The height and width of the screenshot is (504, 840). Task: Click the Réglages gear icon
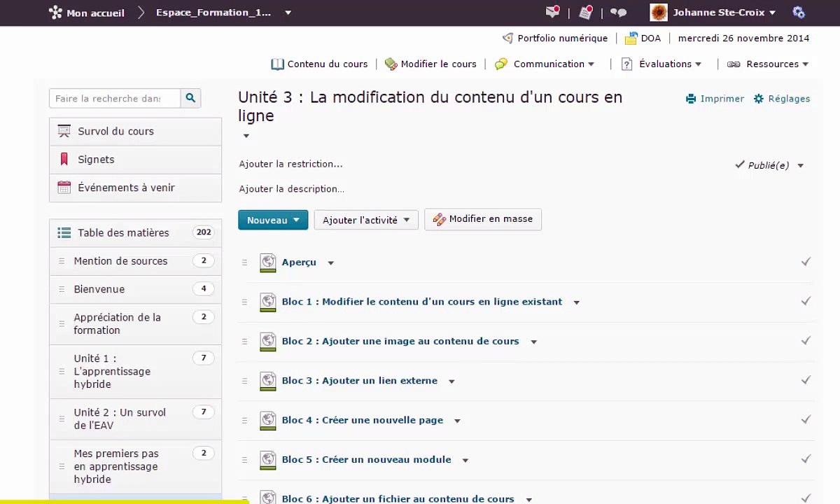pyautogui.click(x=759, y=99)
